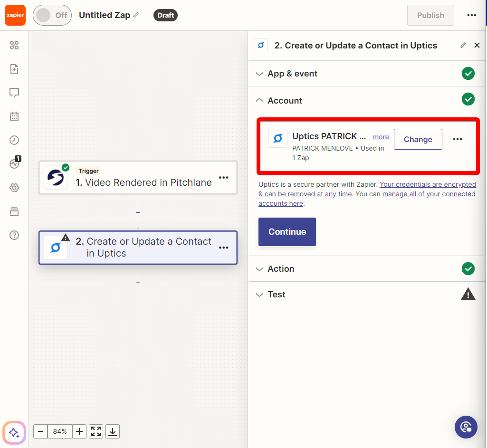Expand the Test section
487x448 pixels.
point(367,295)
